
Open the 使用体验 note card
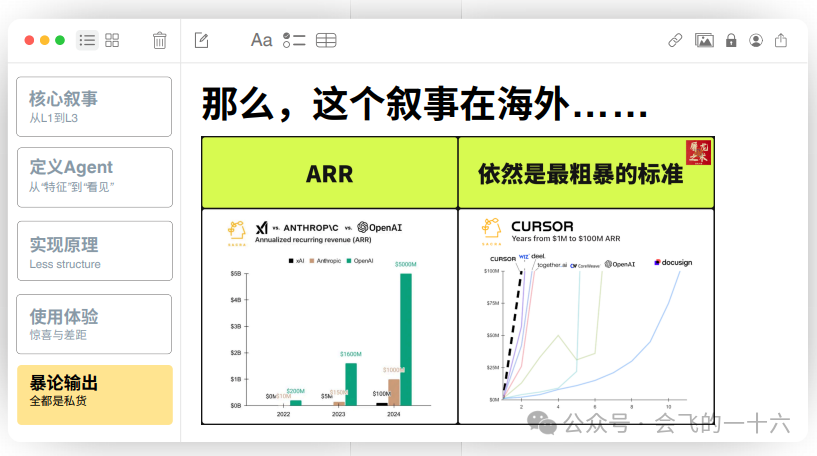tap(94, 324)
